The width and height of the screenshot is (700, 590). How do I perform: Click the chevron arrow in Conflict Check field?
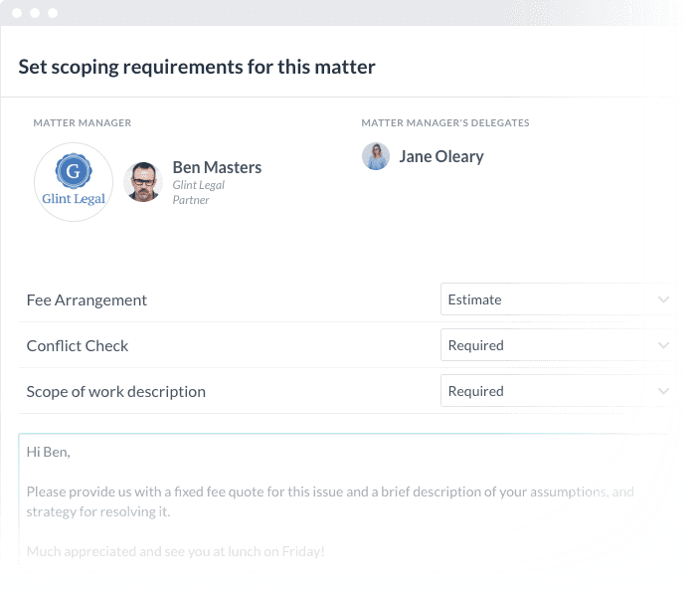point(663,345)
